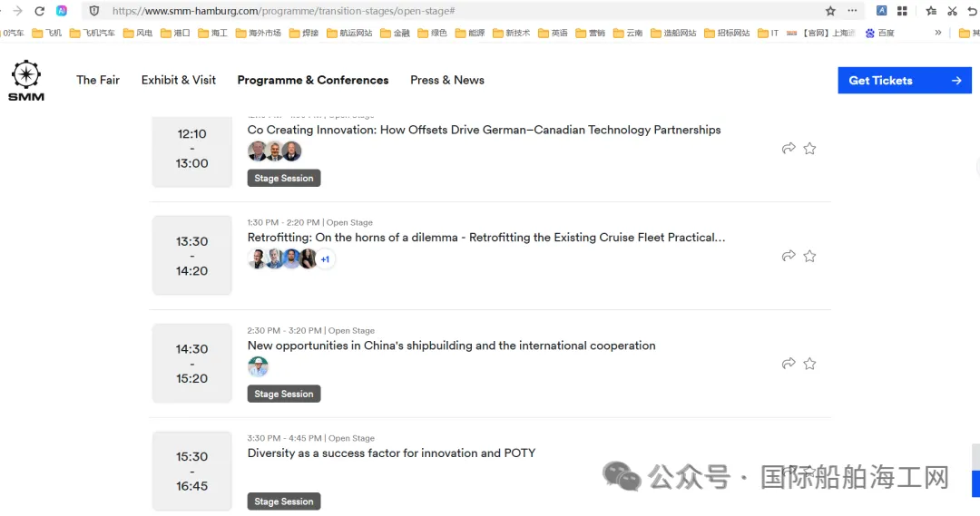Open Diversity as a success factor session

click(x=391, y=453)
